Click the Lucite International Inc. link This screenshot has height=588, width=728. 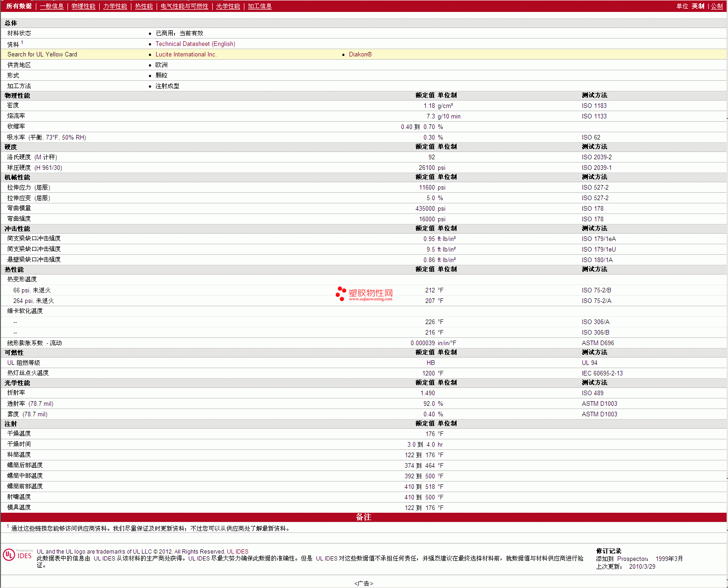(x=186, y=55)
